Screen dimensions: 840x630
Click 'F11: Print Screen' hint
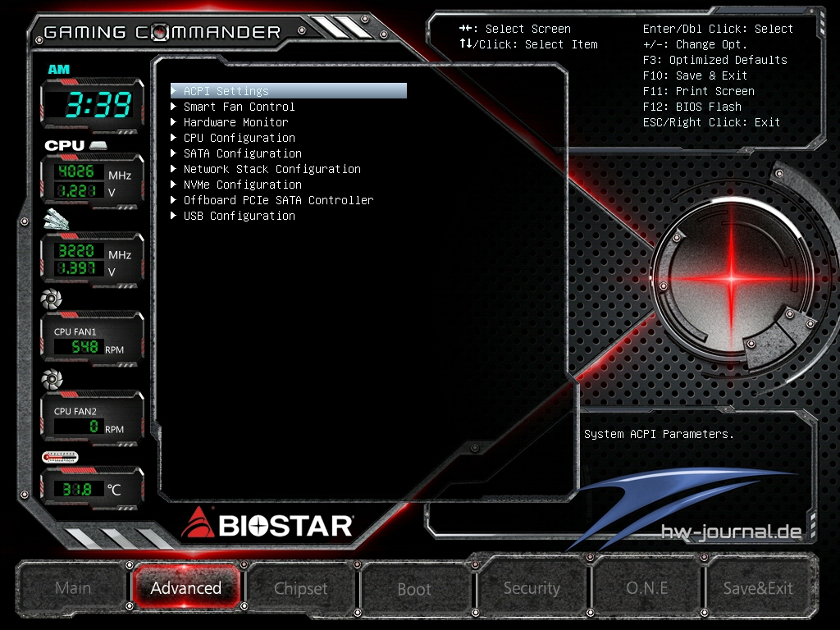[x=699, y=91]
